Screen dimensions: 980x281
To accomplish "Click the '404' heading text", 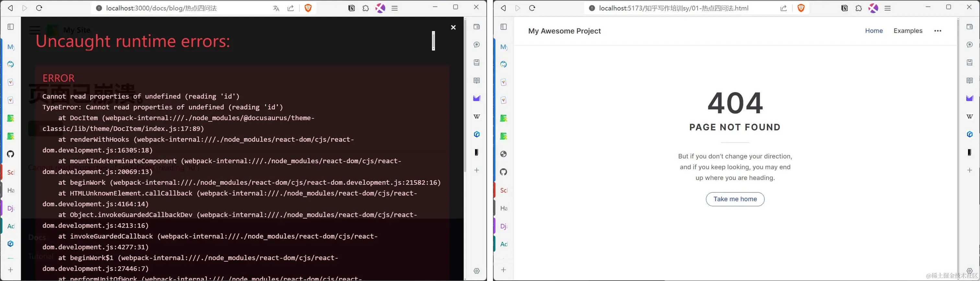I will (735, 103).
